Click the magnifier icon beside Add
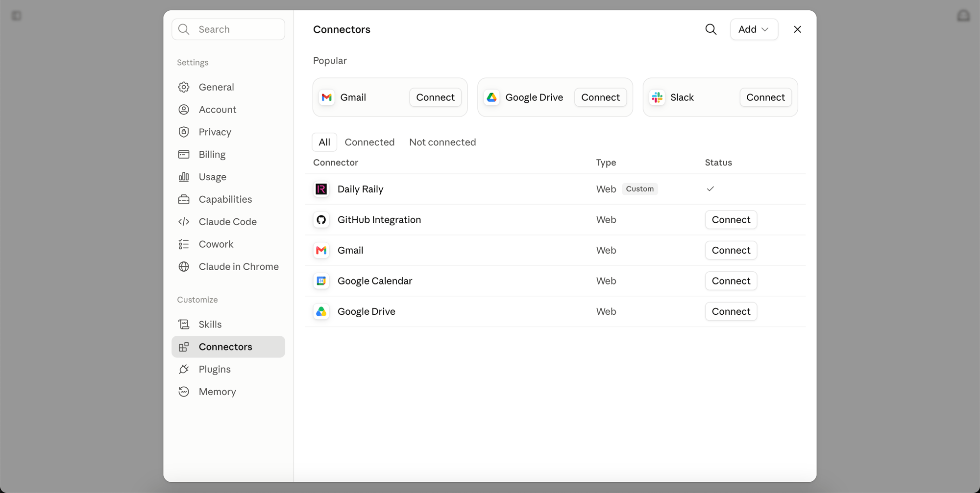The height and width of the screenshot is (493, 980). click(x=710, y=29)
